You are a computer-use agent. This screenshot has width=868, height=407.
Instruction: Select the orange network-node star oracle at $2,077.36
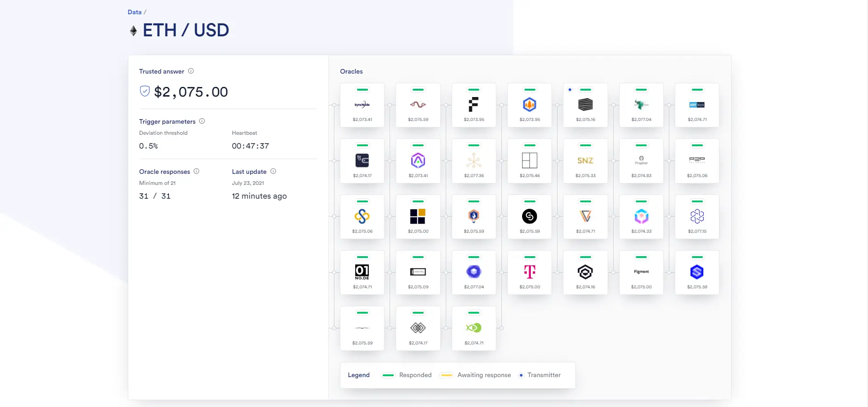[474, 161]
